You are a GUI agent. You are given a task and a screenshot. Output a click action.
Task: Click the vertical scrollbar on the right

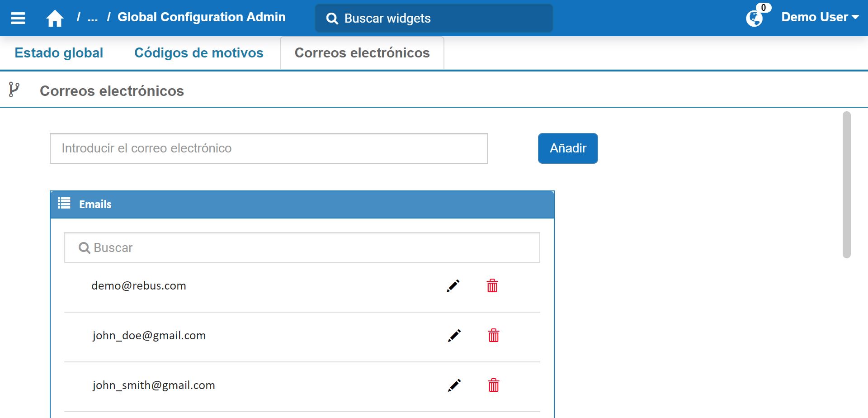(x=846, y=185)
